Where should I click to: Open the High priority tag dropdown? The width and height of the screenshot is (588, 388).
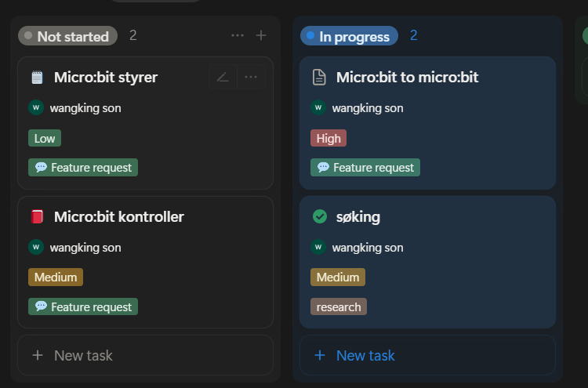point(328,139)
